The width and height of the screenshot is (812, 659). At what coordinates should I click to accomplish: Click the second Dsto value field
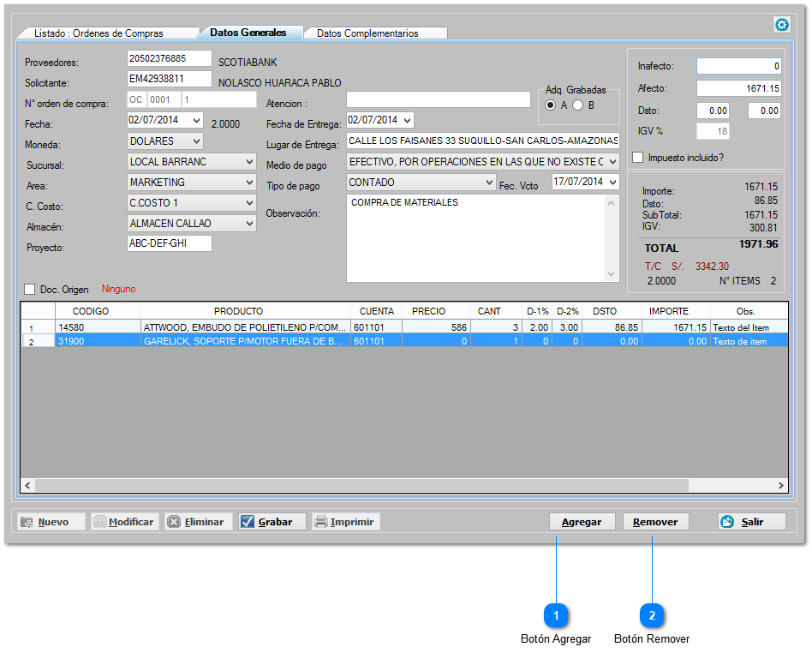pos(764,111)
